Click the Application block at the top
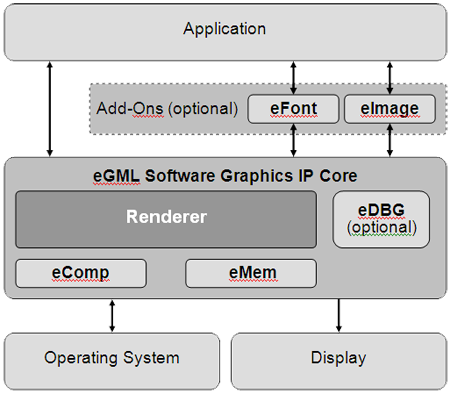Viewport: 450px width, 394px height. pos(225,32)
